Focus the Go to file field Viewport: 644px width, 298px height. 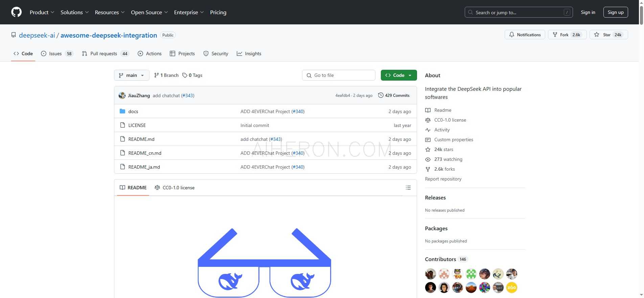(x=339, y=75)
